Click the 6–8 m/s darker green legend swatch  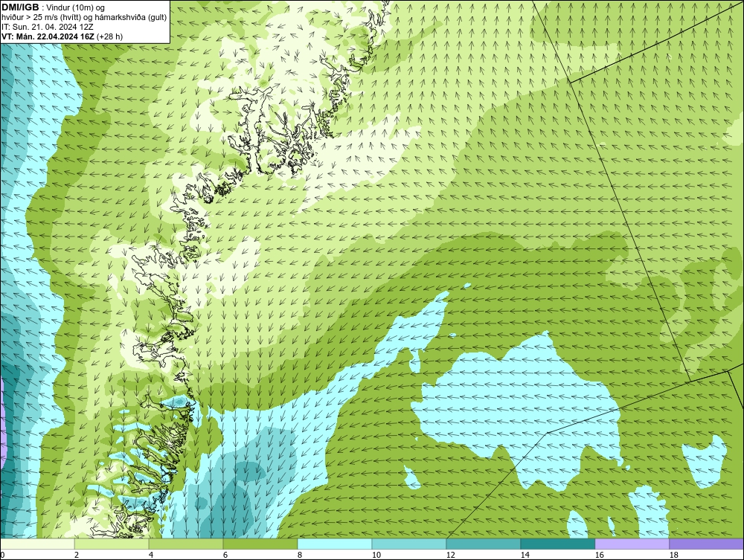(x=260, y=544)
